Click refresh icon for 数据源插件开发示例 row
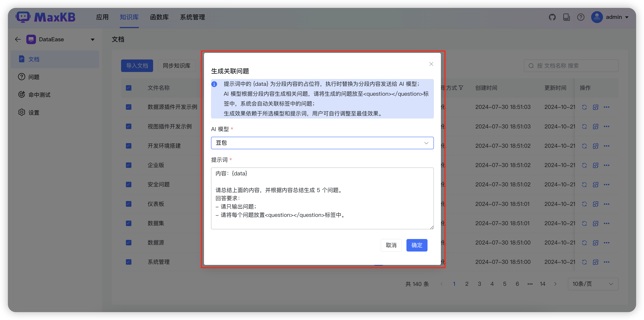This screenshot has height=320, width=644. [584, 107]
